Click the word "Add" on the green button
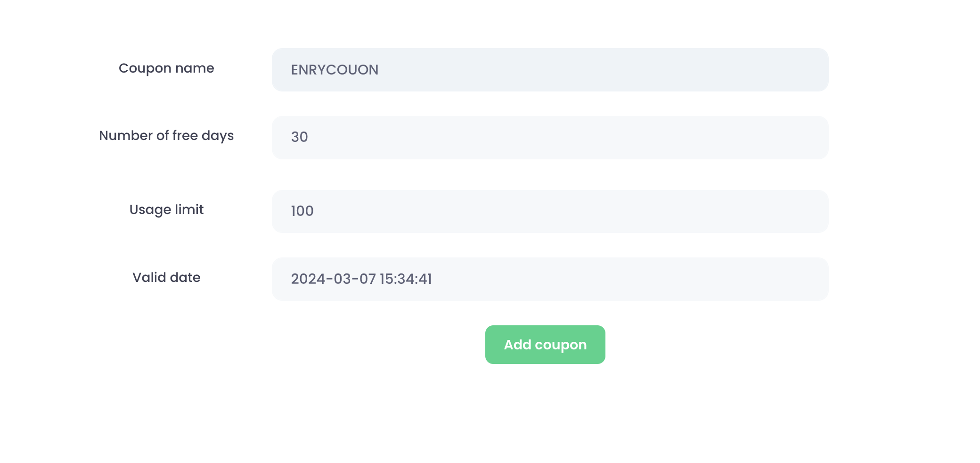This screenshot has height=463, width=980. [517, 345]
